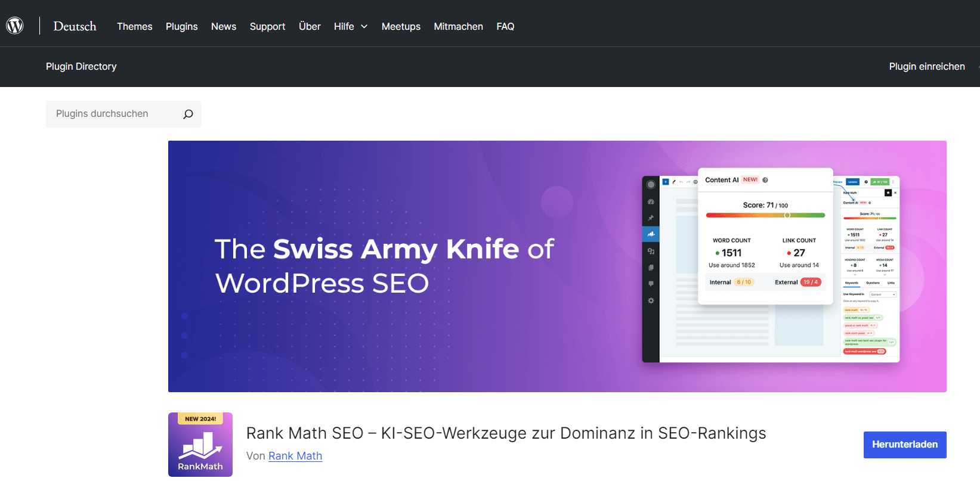Screen dimensions: 980x481
Task: Click the RankMath plugin icon
Action: (200, 445)
